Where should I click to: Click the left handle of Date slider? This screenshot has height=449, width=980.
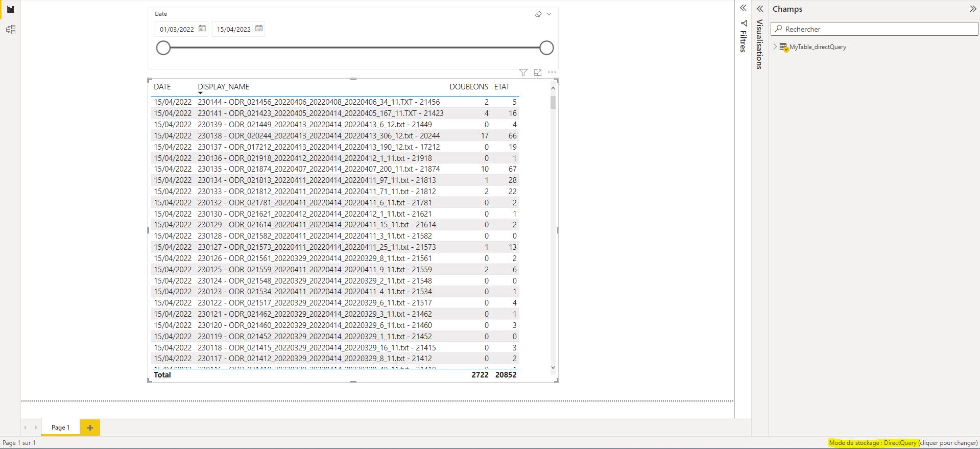coord(163,48)
